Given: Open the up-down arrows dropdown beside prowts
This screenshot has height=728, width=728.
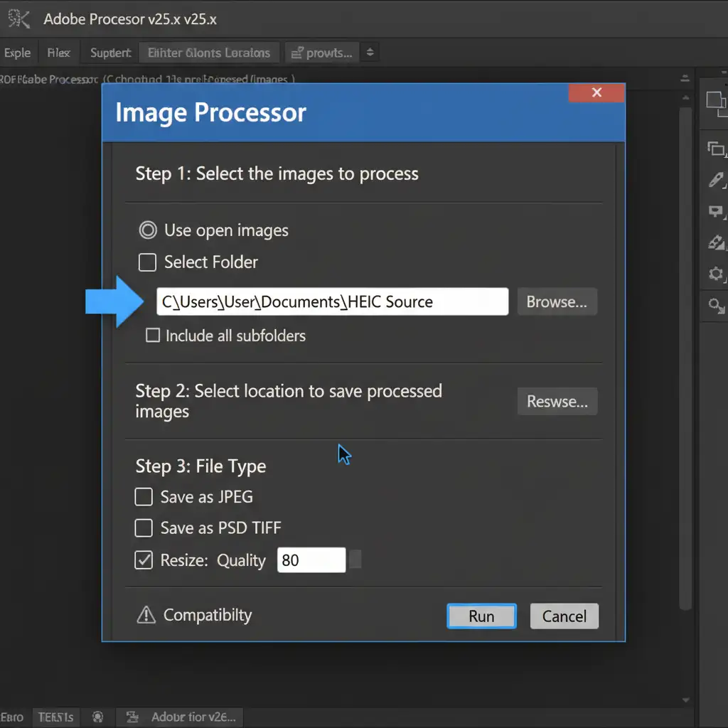Looking at the screenshot, I should pyautogui.click(x=369, y=53).
